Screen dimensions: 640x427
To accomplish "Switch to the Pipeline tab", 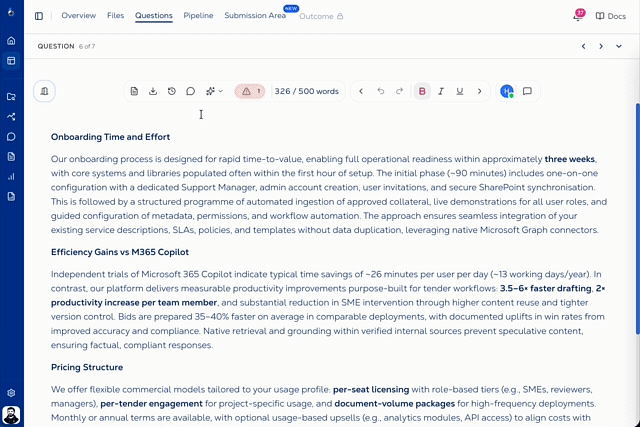I will [x=198, y=16].
